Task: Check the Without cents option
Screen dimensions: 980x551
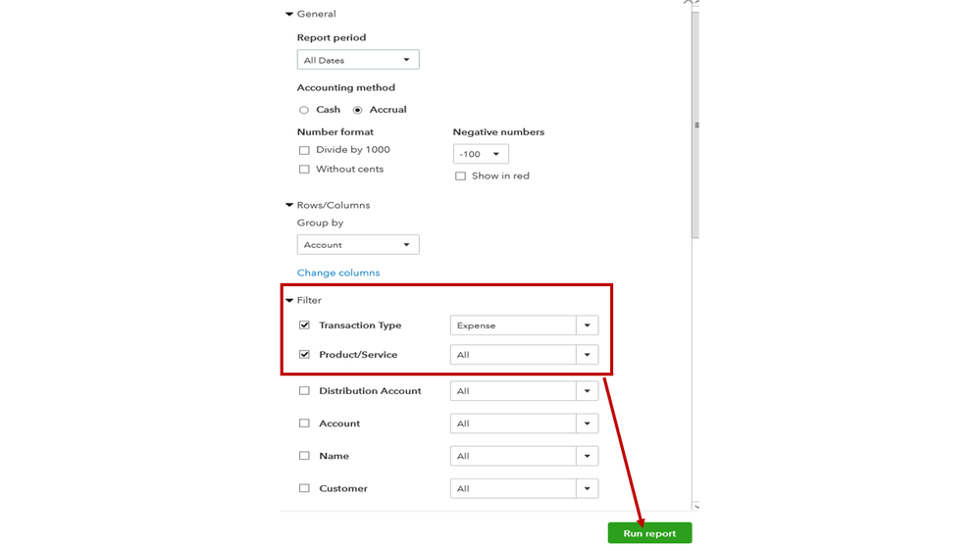Action: point(304,170)
